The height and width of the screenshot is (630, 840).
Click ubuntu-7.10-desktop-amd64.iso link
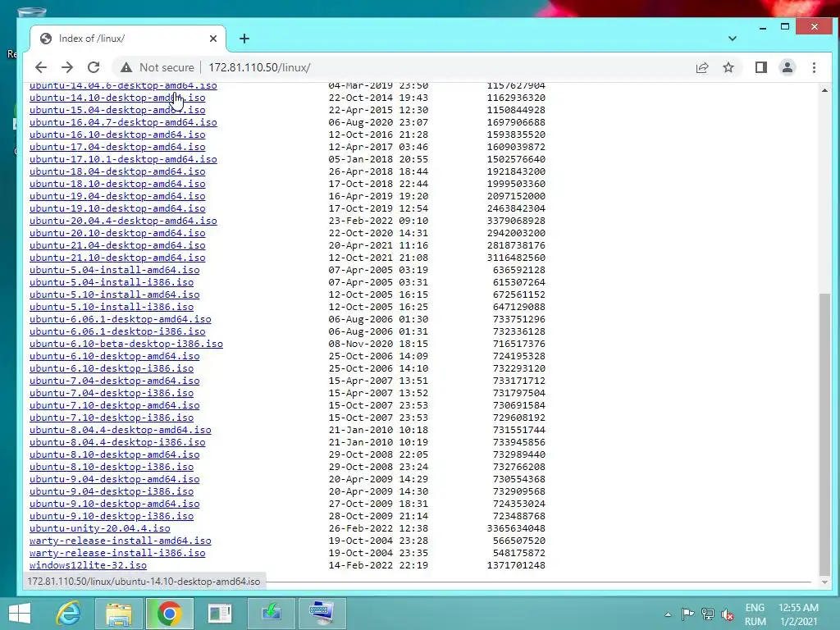click(115, 405)
